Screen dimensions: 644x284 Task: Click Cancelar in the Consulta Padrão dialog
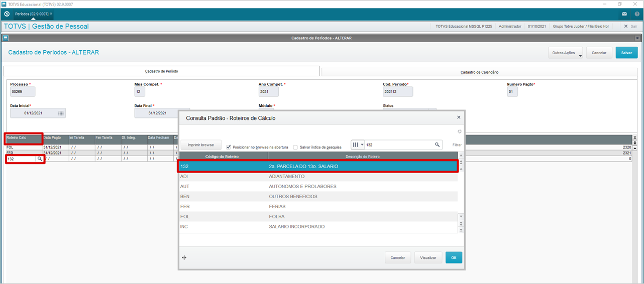[398, 257]
